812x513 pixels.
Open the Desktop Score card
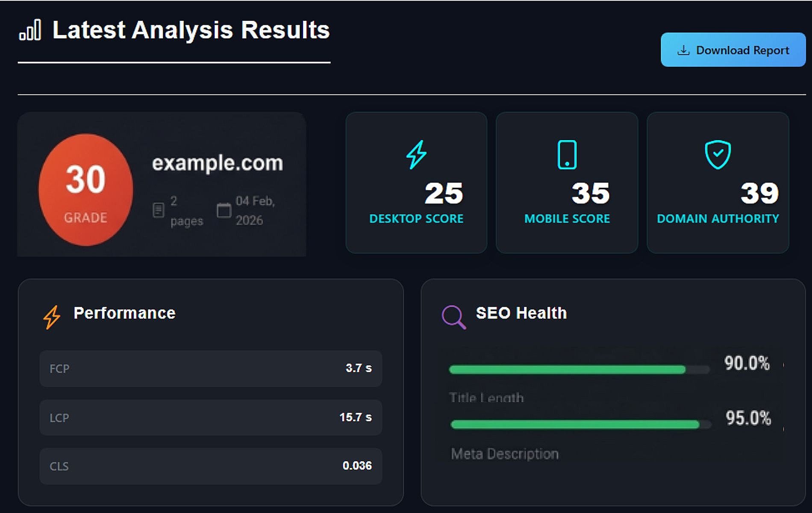(x=416, y=183)
